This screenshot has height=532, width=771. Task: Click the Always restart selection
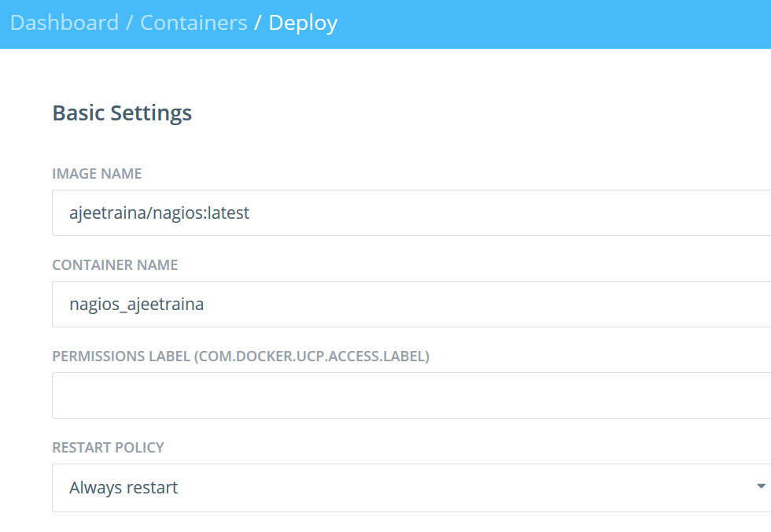click(123, 488)
